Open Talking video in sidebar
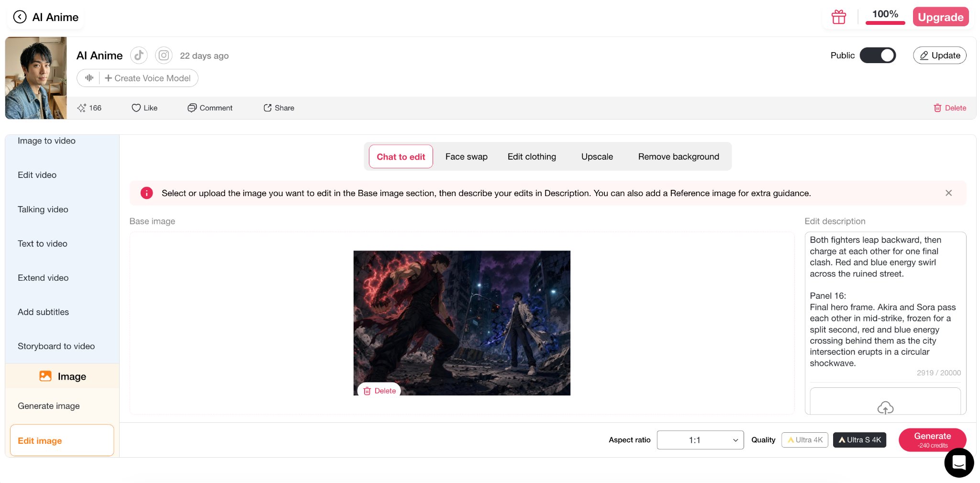 [43, 209]
